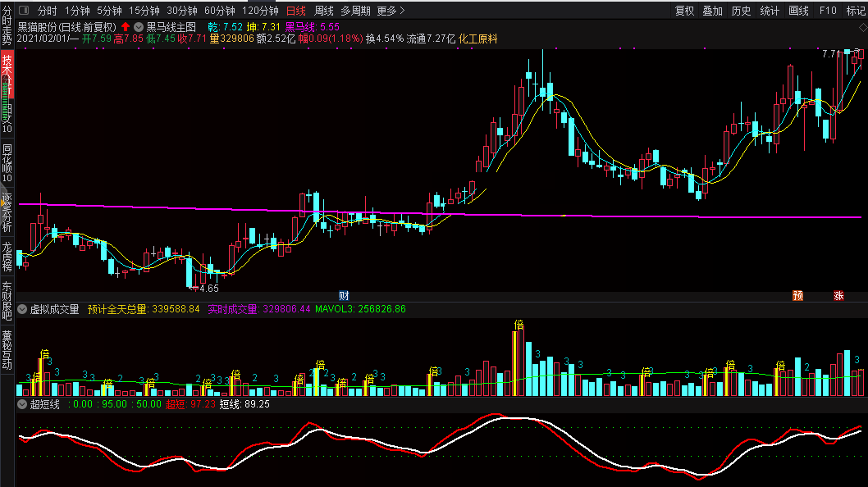Click the 预计全天总量: 339588.84 value

pyautogui.click(x=144, y=309)
